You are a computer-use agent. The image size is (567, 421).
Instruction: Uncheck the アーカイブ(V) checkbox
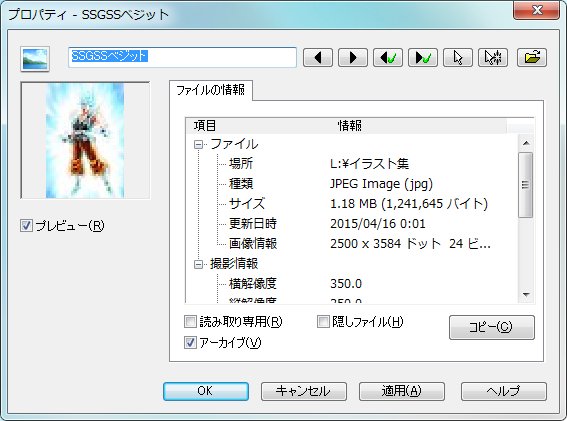pyautogui.click(x=190, y=342)
